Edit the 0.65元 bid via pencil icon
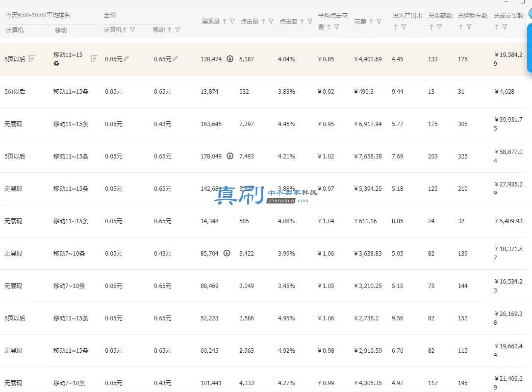Viewport: 532px width, 392px height. tap(176, 58)
